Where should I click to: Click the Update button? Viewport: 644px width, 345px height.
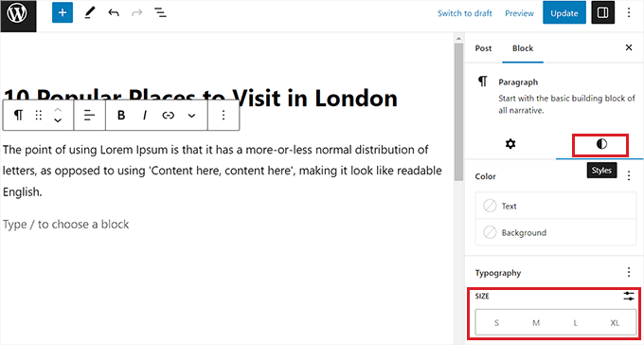563,12
